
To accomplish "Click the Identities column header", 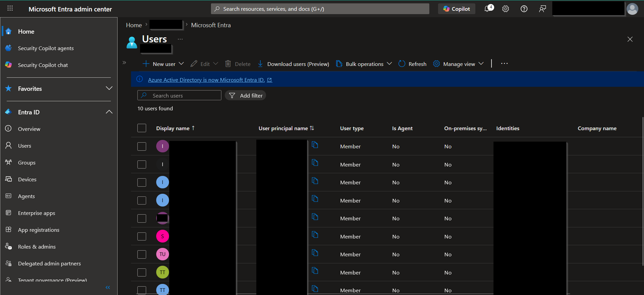I will pyautogui.click(x=508, y=128).
